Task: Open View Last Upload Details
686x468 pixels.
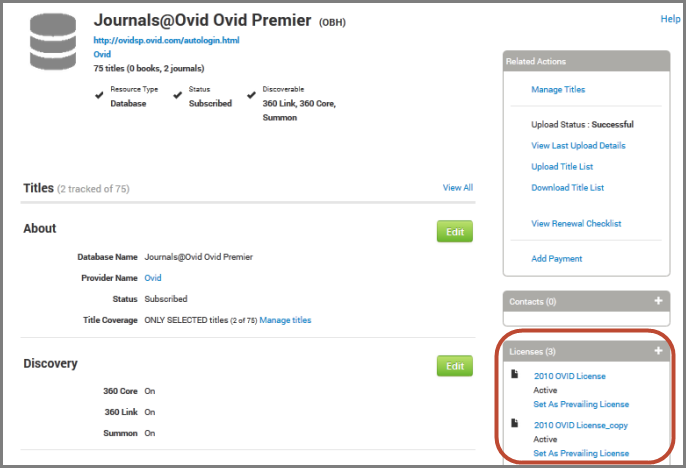Action: click(578, 146)
